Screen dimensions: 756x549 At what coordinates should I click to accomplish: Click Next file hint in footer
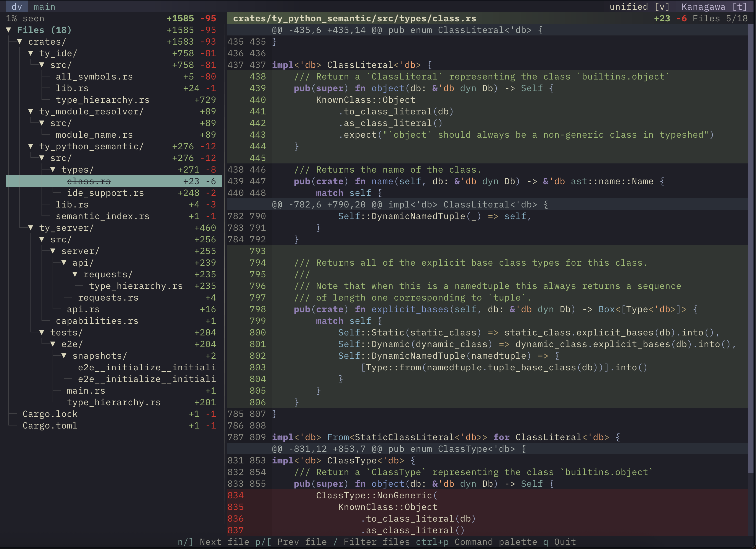pyautogui.click(x=213, y=542)
